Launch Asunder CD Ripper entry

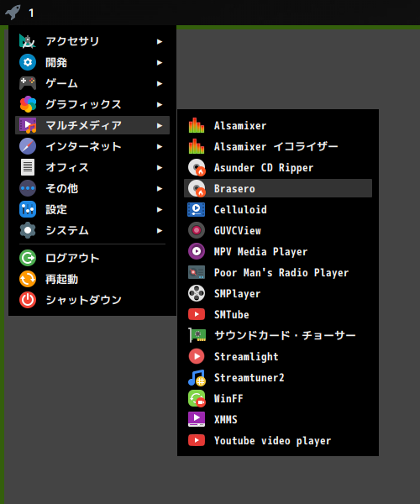click(x=278, y=167)
